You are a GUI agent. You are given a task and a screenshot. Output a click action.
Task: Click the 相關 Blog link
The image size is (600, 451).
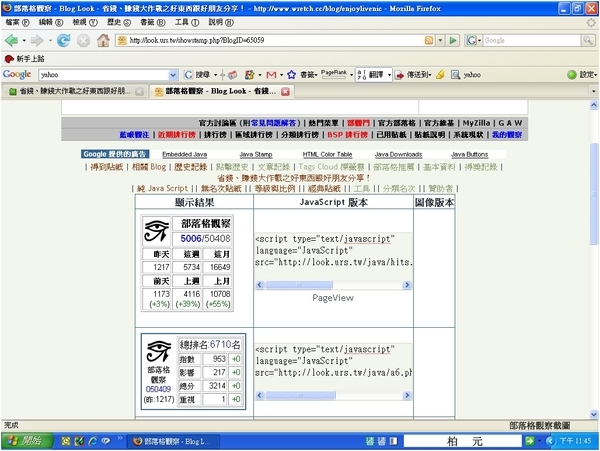point(149,167)
